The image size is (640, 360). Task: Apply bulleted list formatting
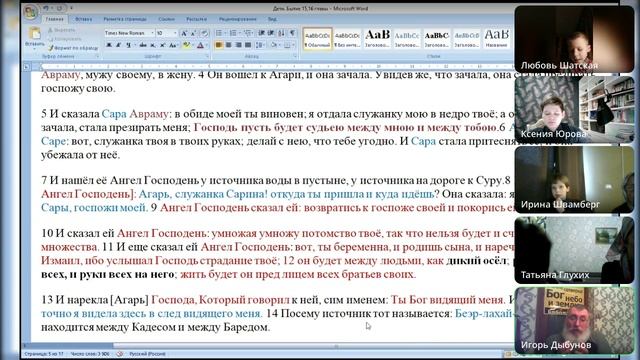[219, 33]
